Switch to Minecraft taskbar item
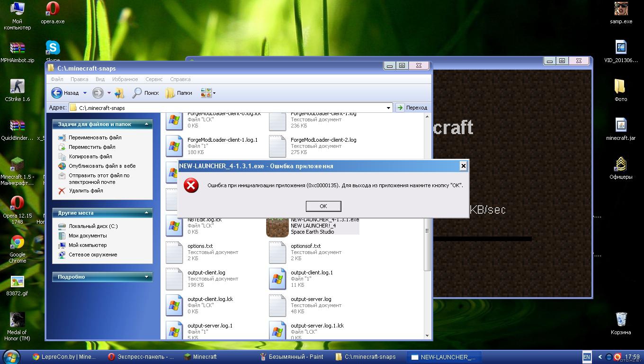Screen dimensions: 644x364 point(200,357)
